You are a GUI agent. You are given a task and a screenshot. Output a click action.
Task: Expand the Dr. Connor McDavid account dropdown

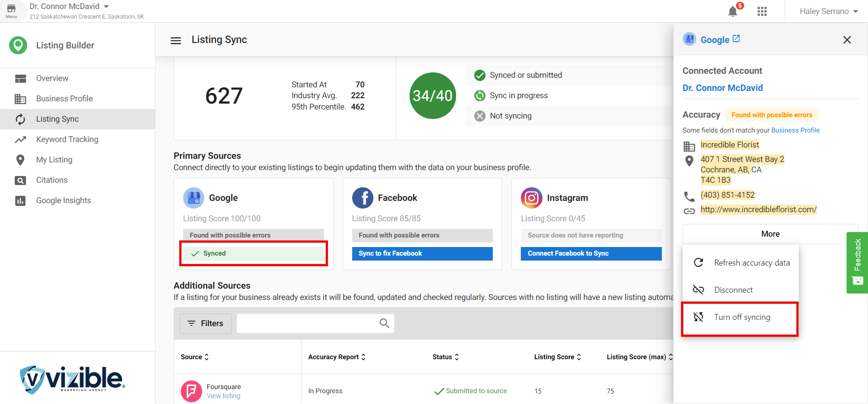click(x=106, y=6)
